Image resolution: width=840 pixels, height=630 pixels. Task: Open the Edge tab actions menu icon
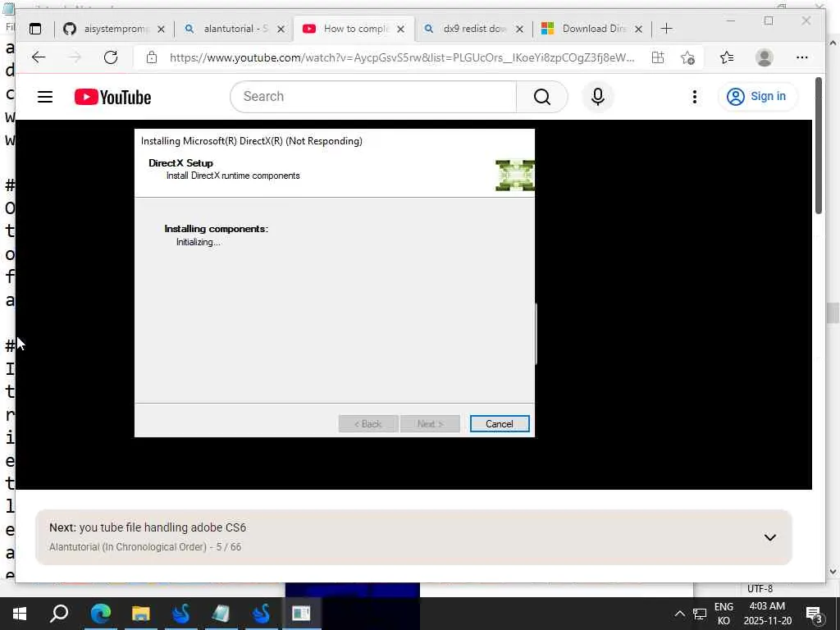35,29
